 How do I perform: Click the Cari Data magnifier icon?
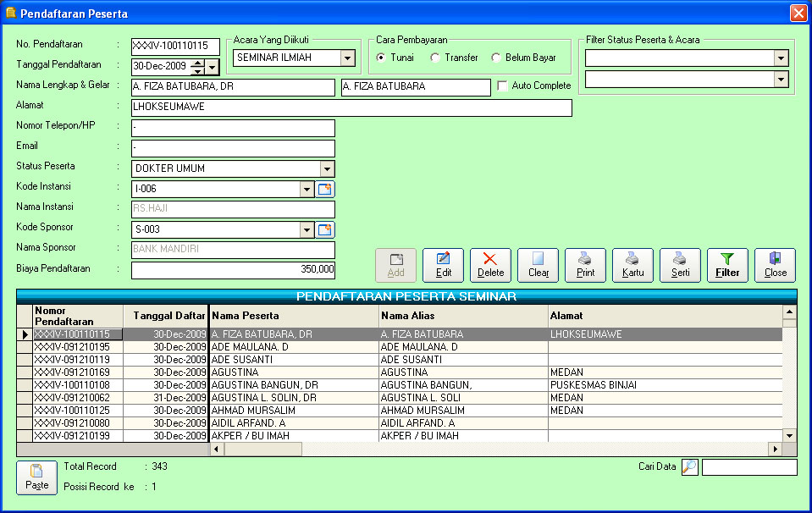coord(690,467)
